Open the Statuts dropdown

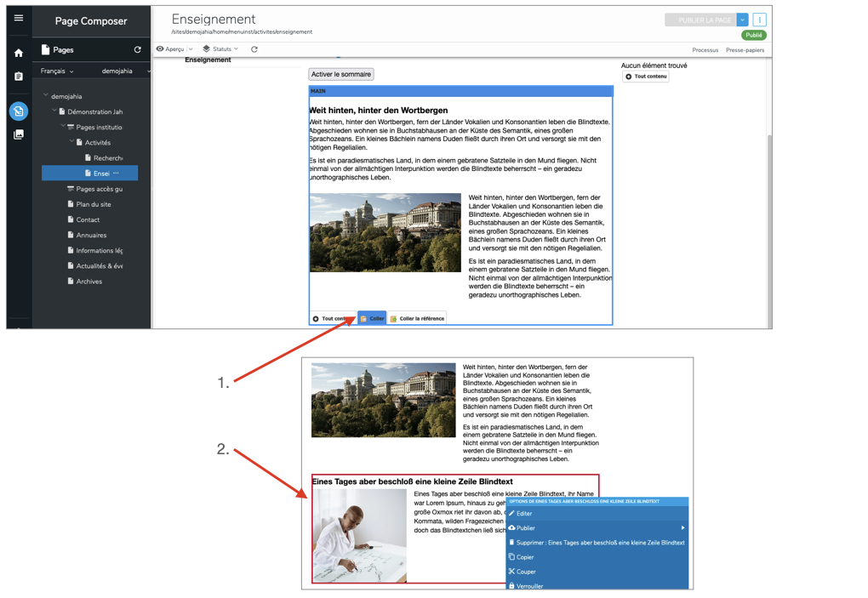pyautogui.click(x=220, y=49)
